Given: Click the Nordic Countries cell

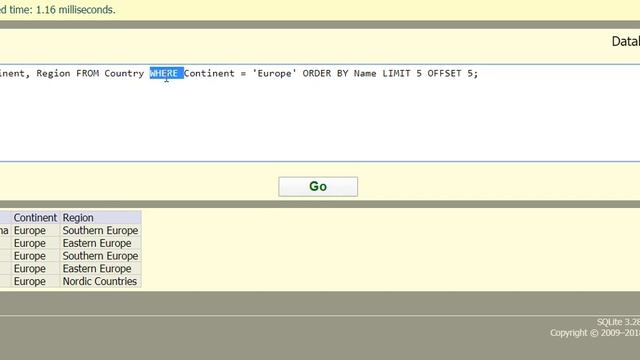Looking at the screenshot, I should pos(101,281).
